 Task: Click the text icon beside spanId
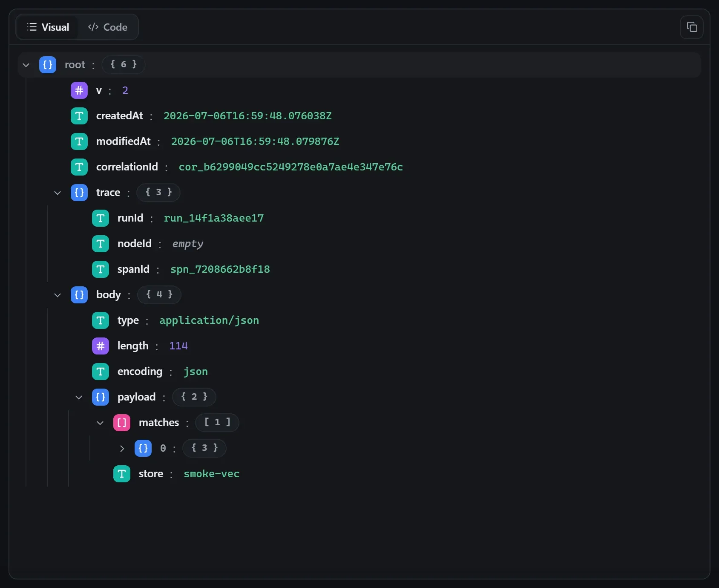(x=101, y=269)
